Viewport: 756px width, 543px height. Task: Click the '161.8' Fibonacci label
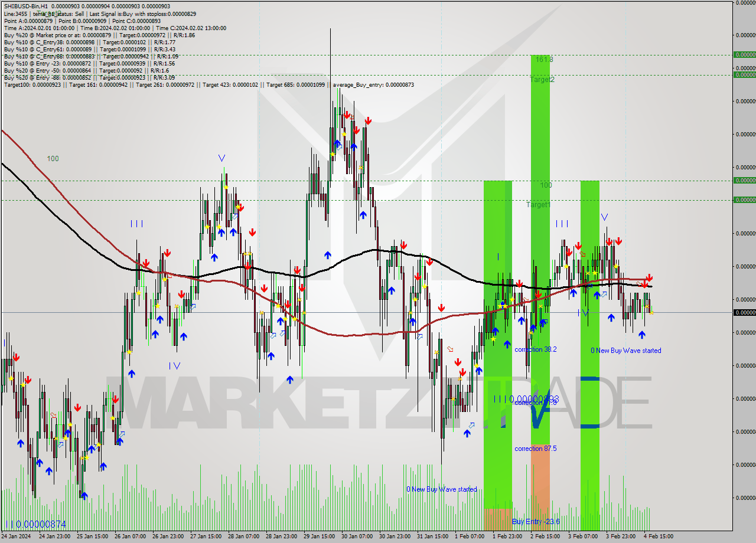pos(544,60)
